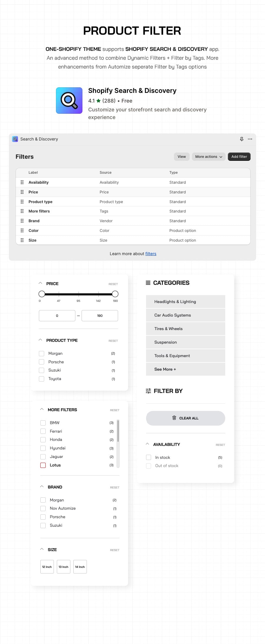Click the maximum price input showing 190

point(100,315)
